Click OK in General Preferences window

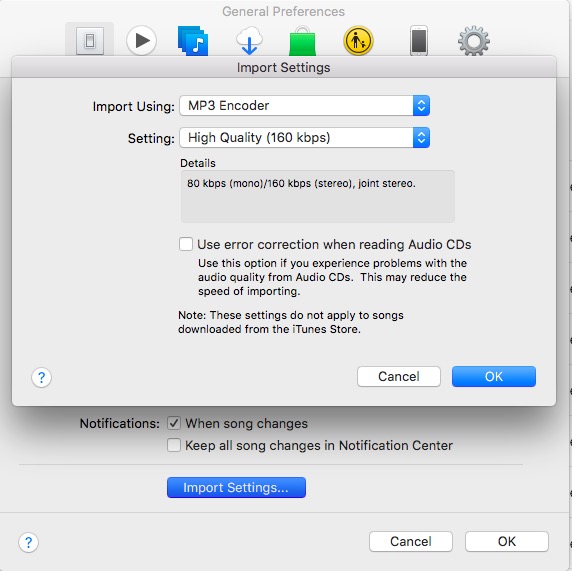pyautogui.click(x=507, y=541)
